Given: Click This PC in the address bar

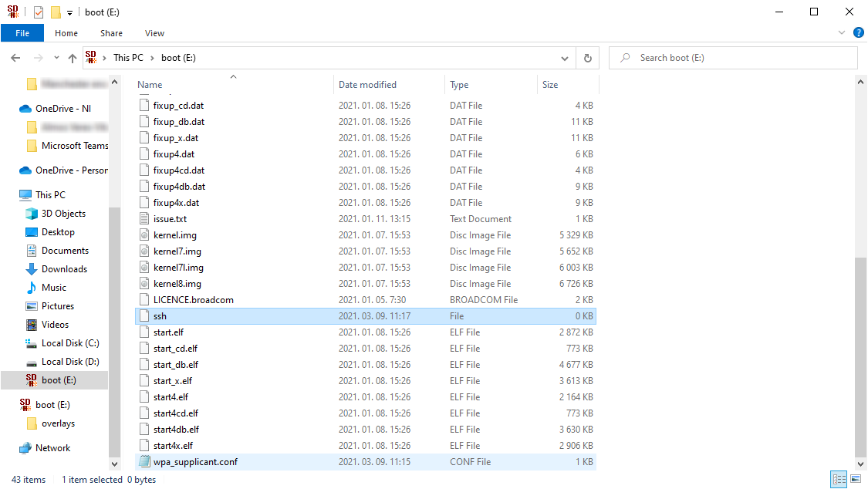Looking at the screenshot, I should click(x=128, y=58).
